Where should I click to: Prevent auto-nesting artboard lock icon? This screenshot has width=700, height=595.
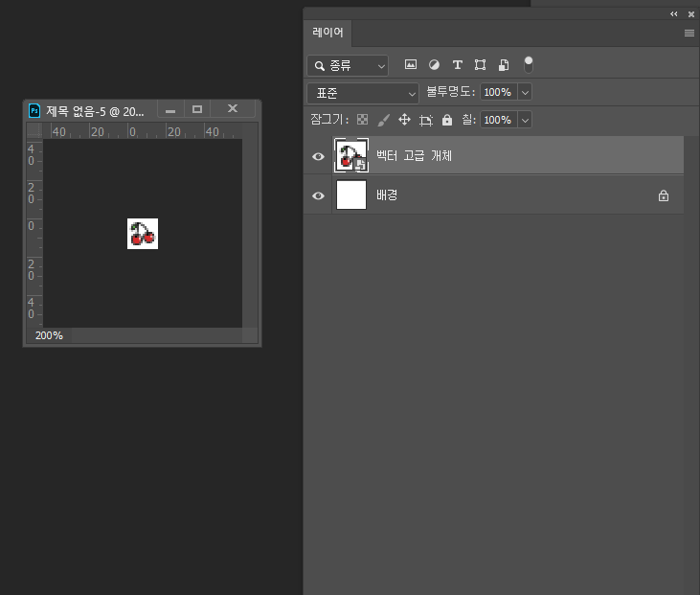(426, 120)
